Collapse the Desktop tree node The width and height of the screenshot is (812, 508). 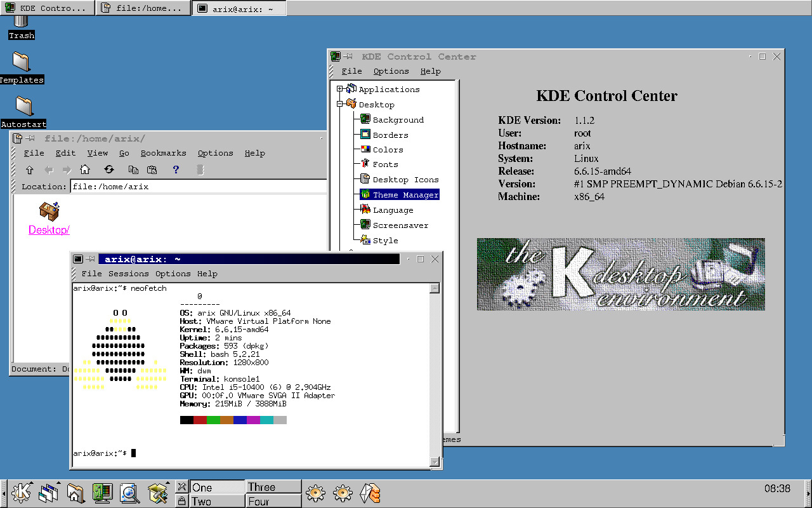coord(340,104)
